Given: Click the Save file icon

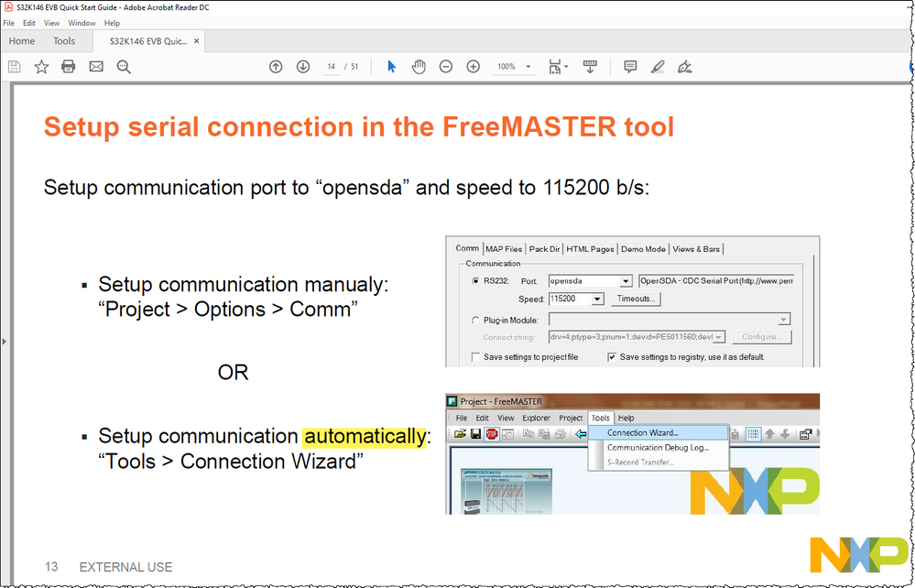Looking at the screenshot, I should (14, 67).
